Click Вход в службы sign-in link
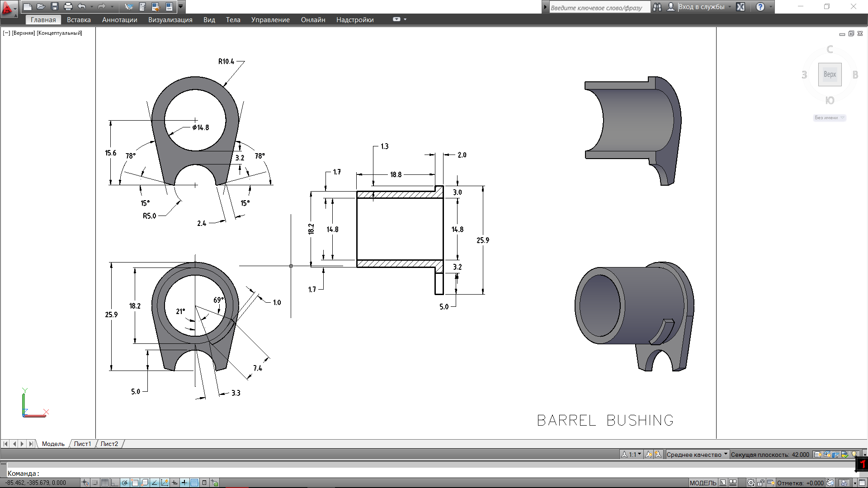Screen dimensions: 868x488 tap(701, 7)
